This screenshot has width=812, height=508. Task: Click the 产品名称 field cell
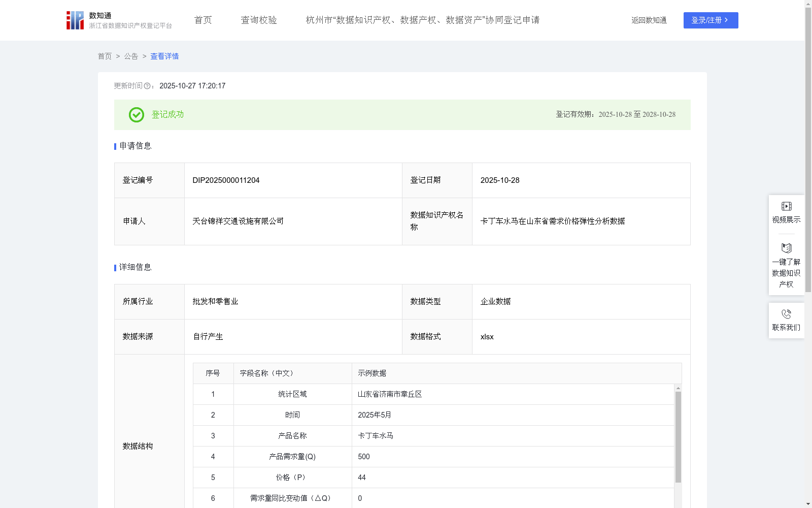pyautogui.click(x=292, y=436)
